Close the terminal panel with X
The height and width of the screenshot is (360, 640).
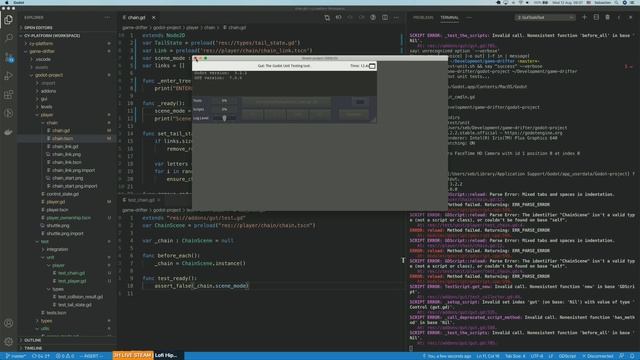(x=630, y=18)
